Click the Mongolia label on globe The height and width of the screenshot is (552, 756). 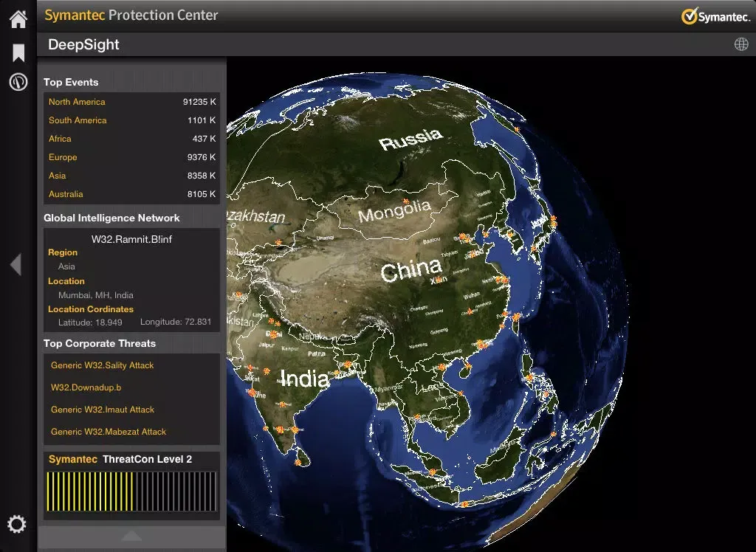click(394, 210)
